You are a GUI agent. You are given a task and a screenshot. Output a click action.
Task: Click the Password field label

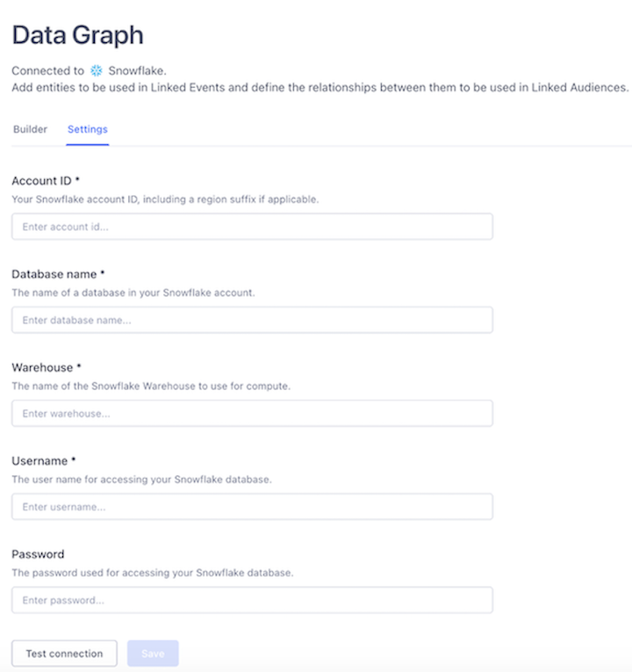[38, 554]
